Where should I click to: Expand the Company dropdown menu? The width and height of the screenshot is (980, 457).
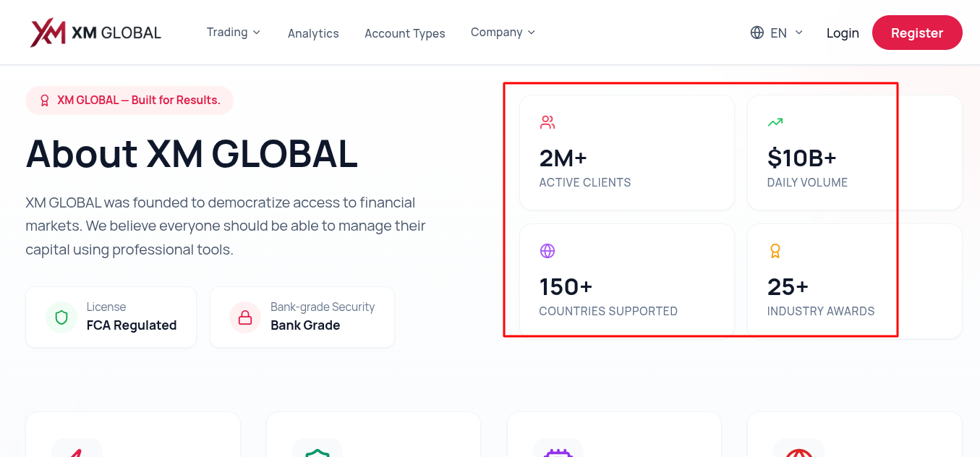(x=503, y=33)
